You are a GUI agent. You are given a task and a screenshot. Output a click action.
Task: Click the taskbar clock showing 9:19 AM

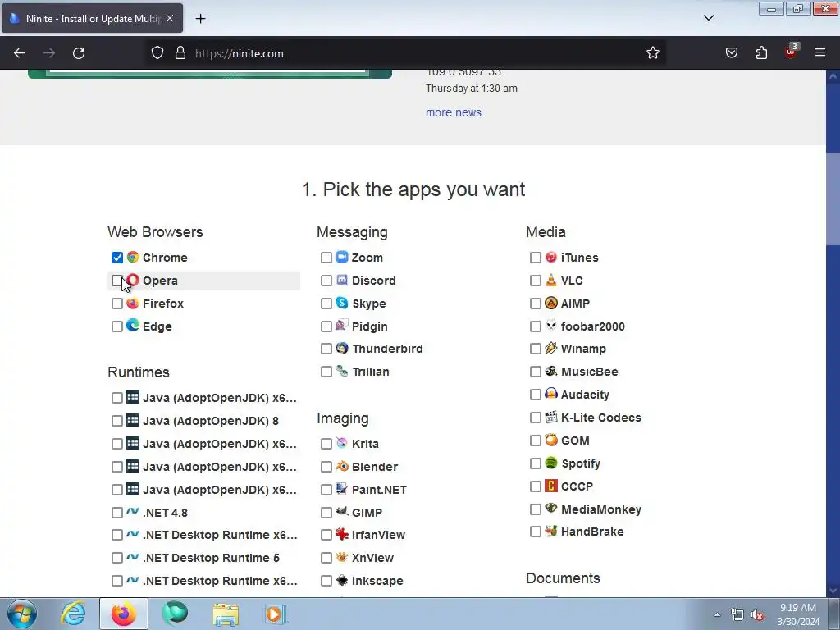pos(797,614)
